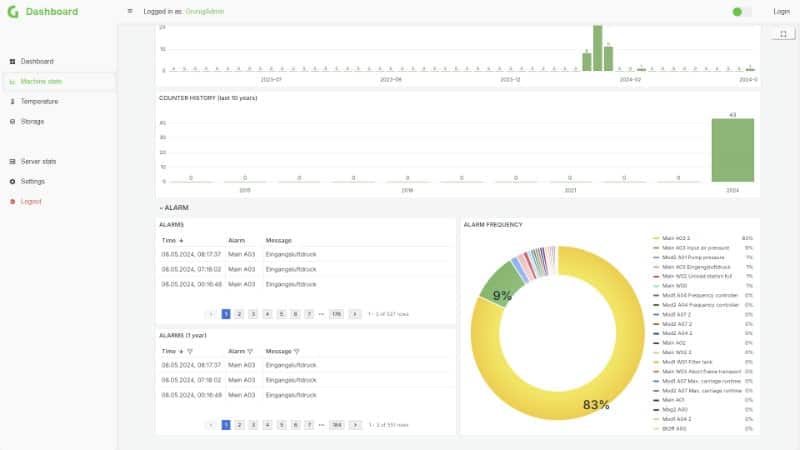The width and height of the screenshot is (800, 450).
Task: Toggle Main A03 2 legend entry
Action: 676,238
